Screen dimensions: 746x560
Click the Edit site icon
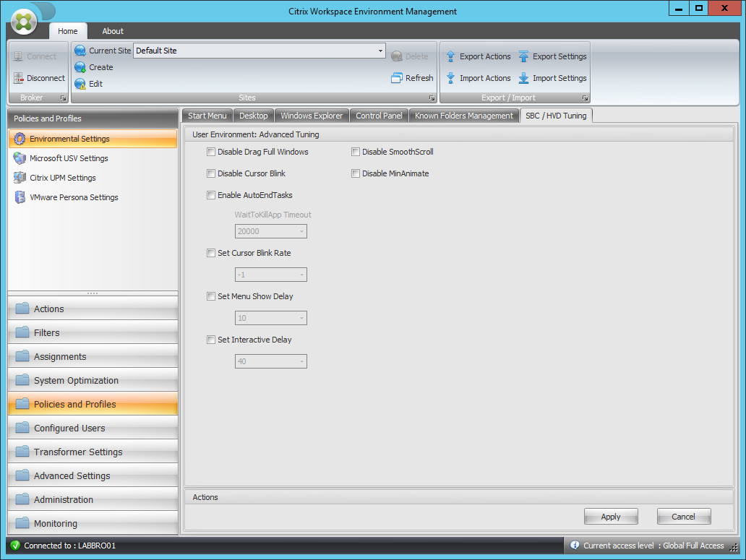pos(80,84)
